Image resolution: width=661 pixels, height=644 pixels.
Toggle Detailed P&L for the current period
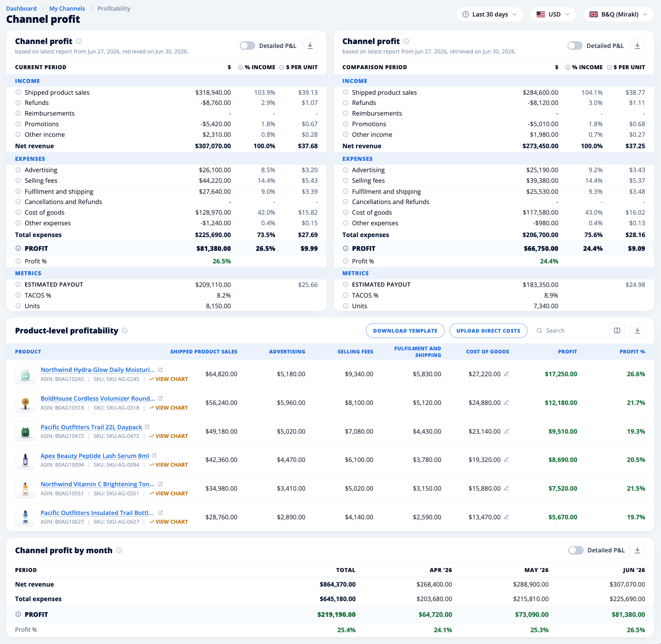click(247, 46)
